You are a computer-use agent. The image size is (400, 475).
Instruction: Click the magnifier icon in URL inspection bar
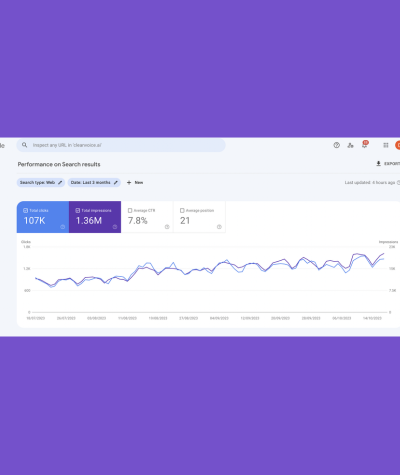24,145
